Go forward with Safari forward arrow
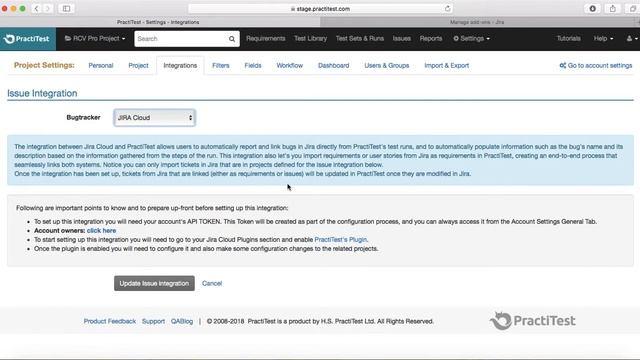The height and width of the screenshot is (360, 640). 48,8
